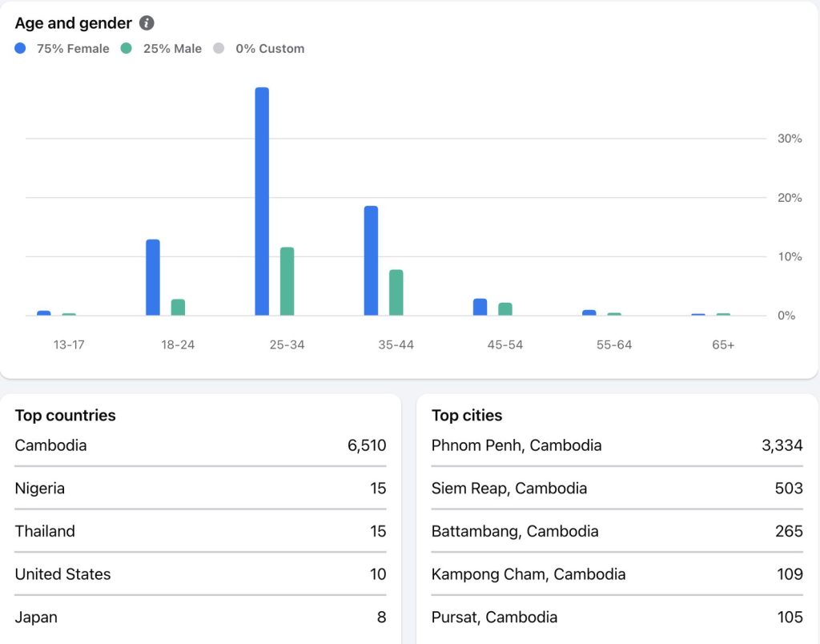Viewport: 820px width, 644px height.
Task: Click the female bar for 35-44
Action: tap(371, 260)
